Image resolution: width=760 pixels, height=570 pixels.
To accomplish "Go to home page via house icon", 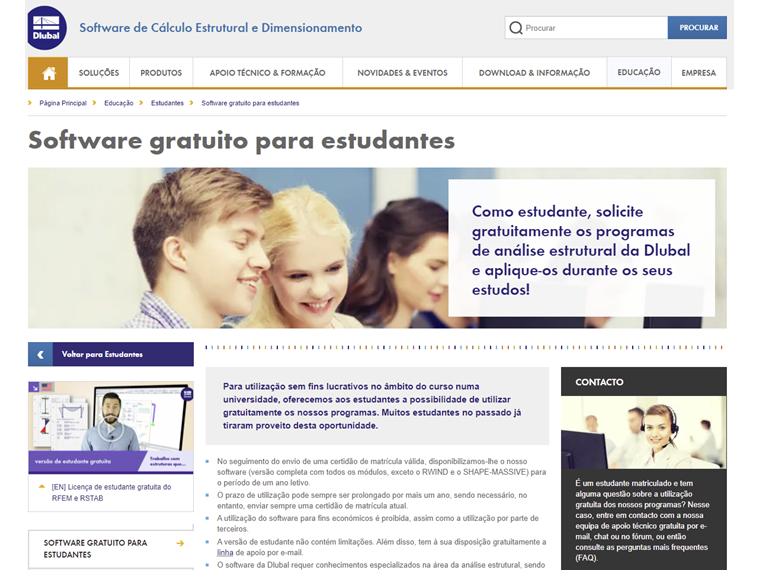I will point(48,73).
